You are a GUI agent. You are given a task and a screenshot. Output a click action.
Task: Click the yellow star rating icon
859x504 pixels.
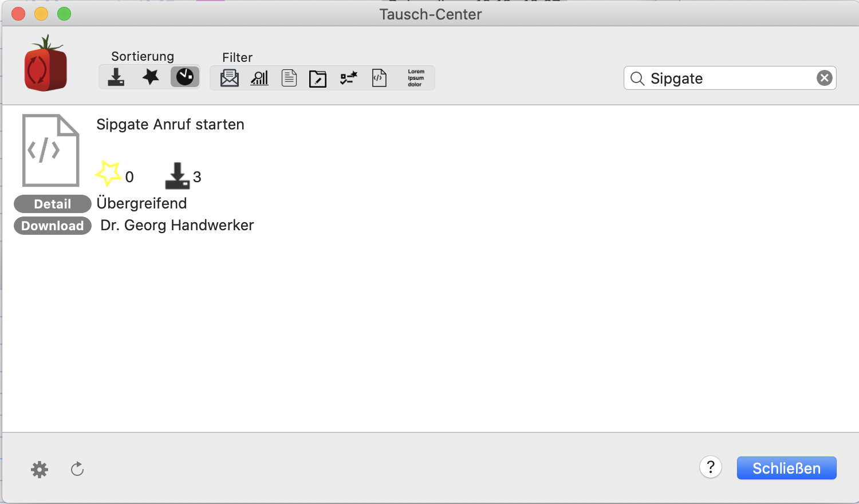tap(108, 174)
